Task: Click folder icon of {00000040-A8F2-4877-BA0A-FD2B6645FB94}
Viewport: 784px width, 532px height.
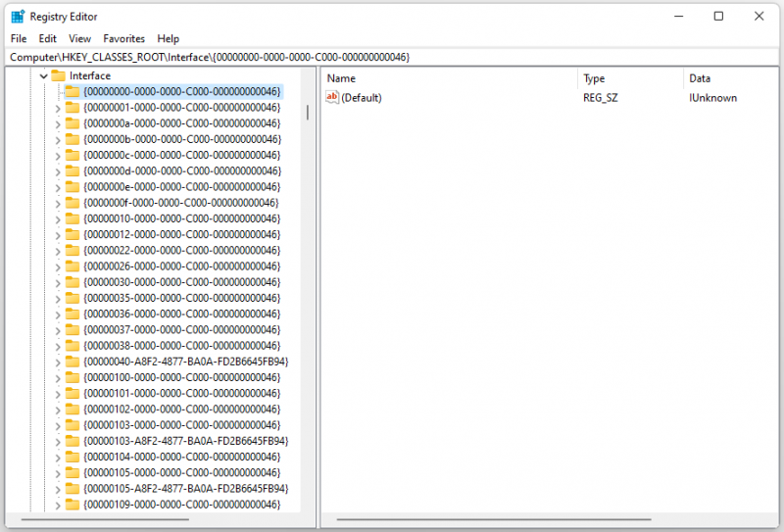Action: pyautogui.click(x=73, y=362)
